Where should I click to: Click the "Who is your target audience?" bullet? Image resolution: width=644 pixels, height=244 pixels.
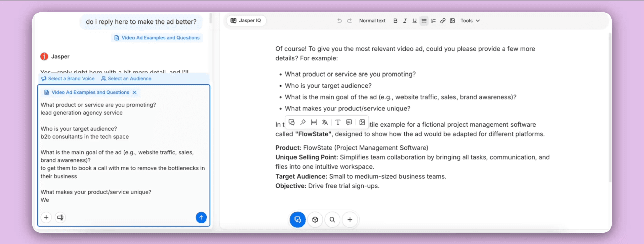click(328, 86)
